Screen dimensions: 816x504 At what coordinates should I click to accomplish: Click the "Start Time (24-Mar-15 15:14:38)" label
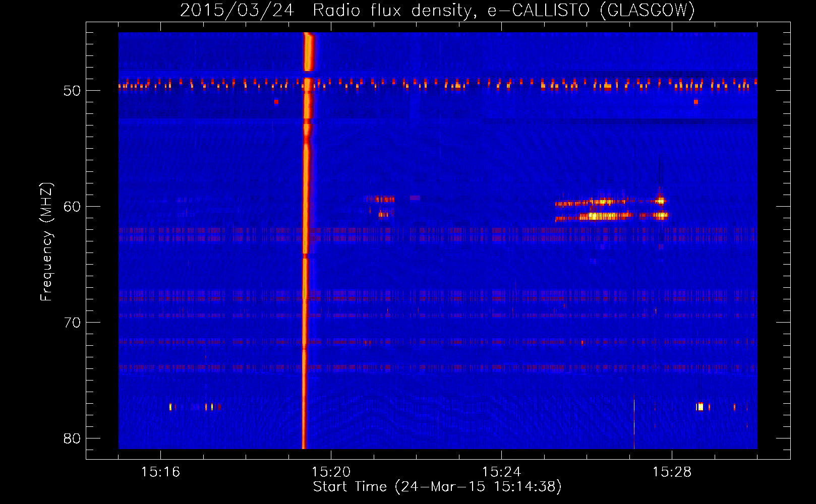click(437, 486)
